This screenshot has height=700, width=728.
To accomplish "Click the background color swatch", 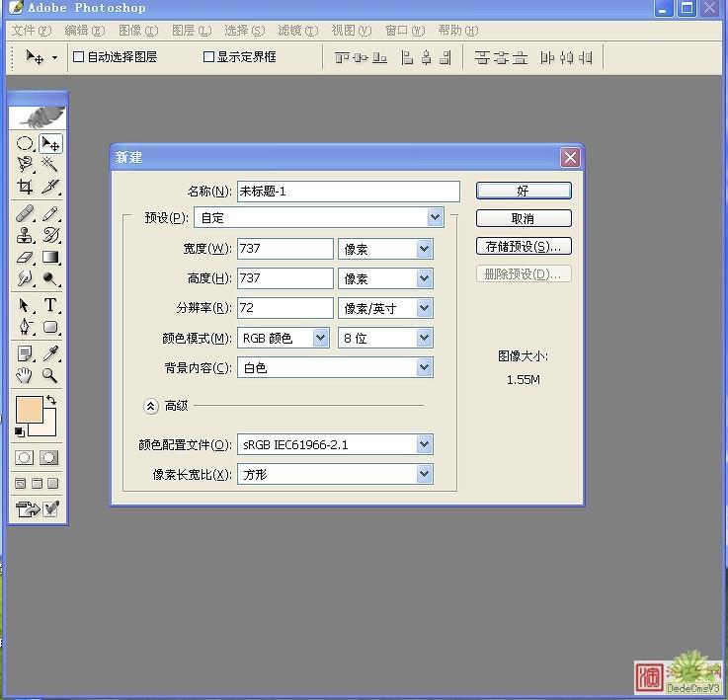I will 48,427.
